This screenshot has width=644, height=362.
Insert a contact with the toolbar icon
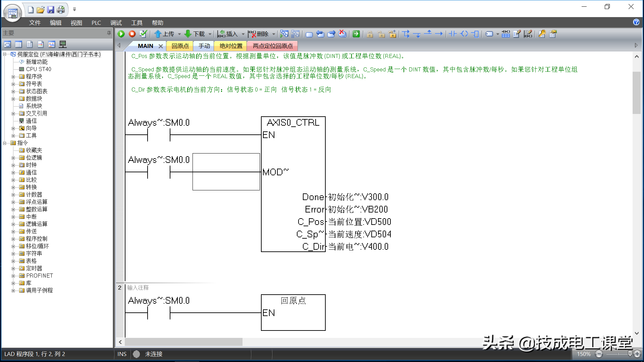453,34
